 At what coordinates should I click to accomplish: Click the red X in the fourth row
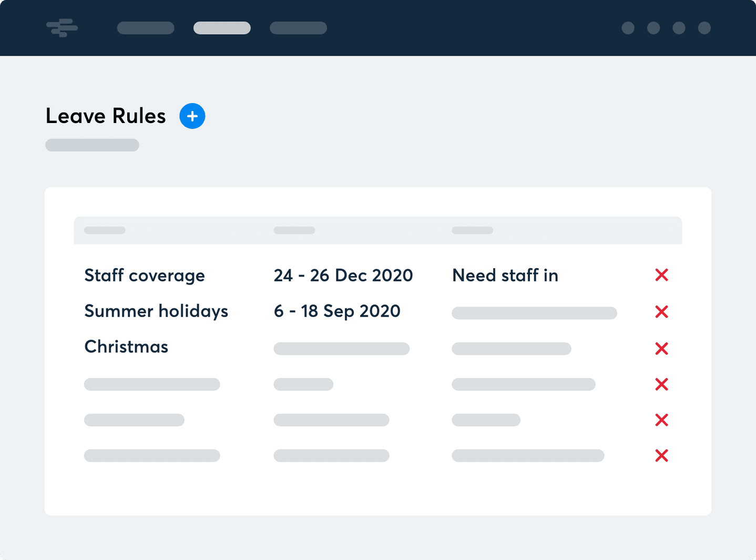click(x=661, y=384)
